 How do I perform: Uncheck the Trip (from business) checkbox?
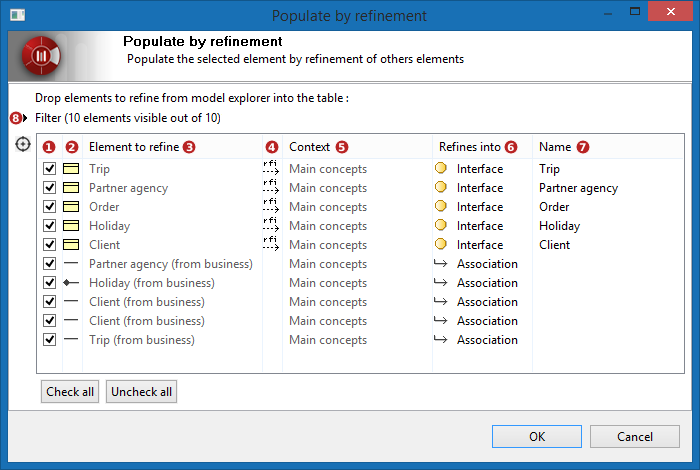(x=50, y=340)
